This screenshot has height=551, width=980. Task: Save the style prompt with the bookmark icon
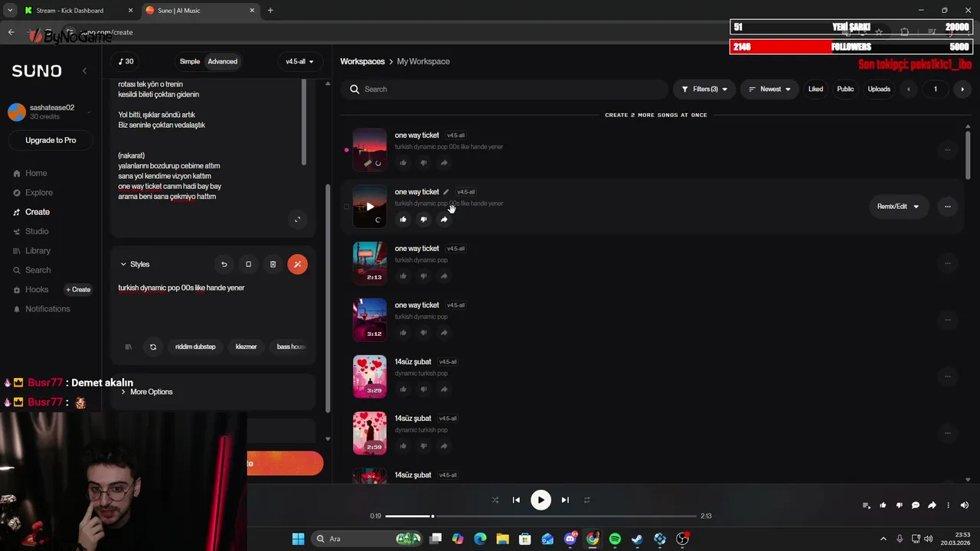248,264
